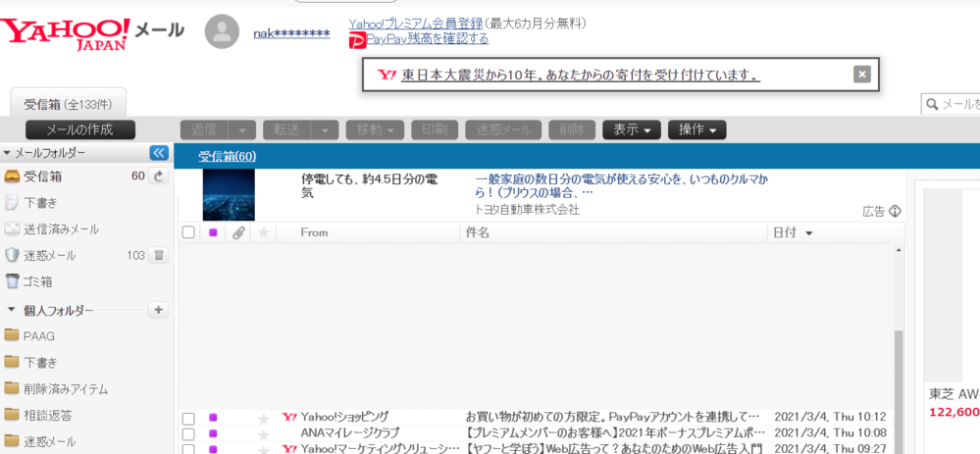Click the 削除済みアイテム folder icon

click(11, 388)
